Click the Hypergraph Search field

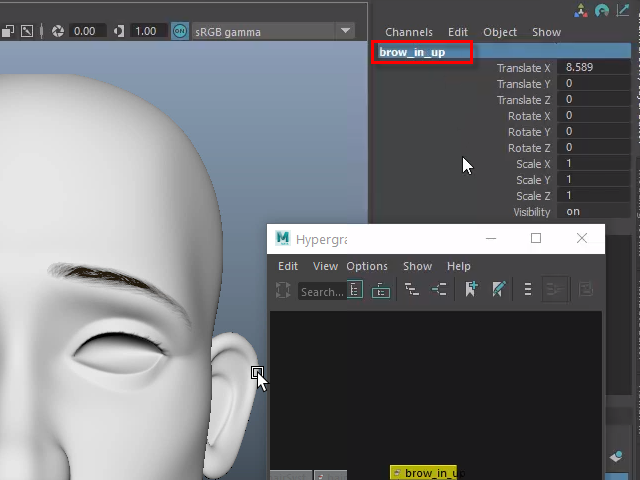(x=322, y=291)
